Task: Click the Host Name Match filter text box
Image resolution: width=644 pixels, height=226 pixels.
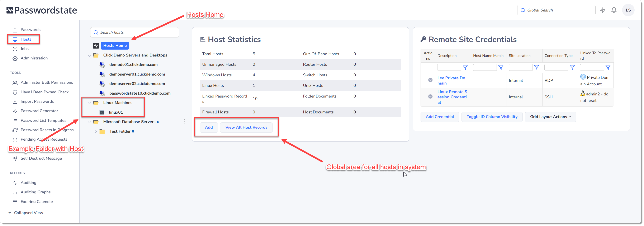Action: point(484,67)
